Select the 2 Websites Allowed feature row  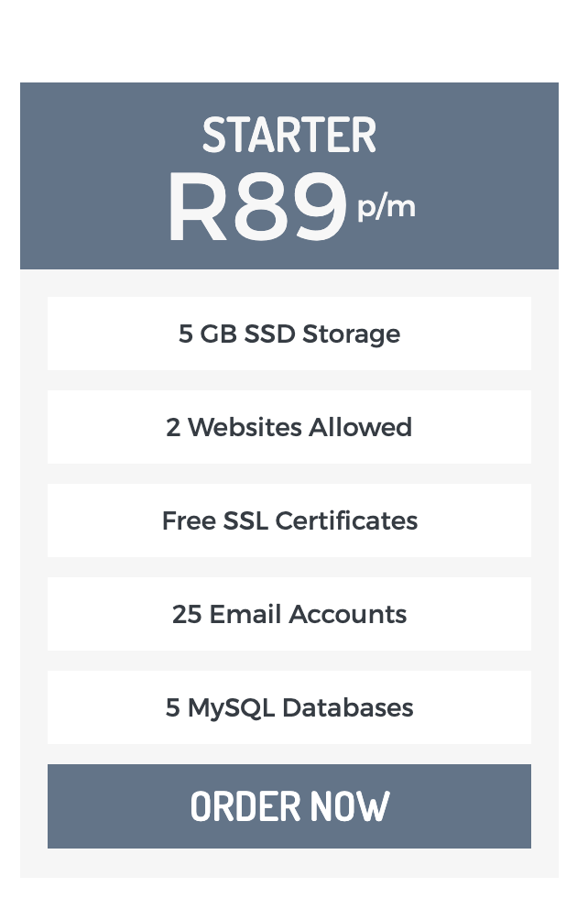pyautogui.click(x=289, y=427)
